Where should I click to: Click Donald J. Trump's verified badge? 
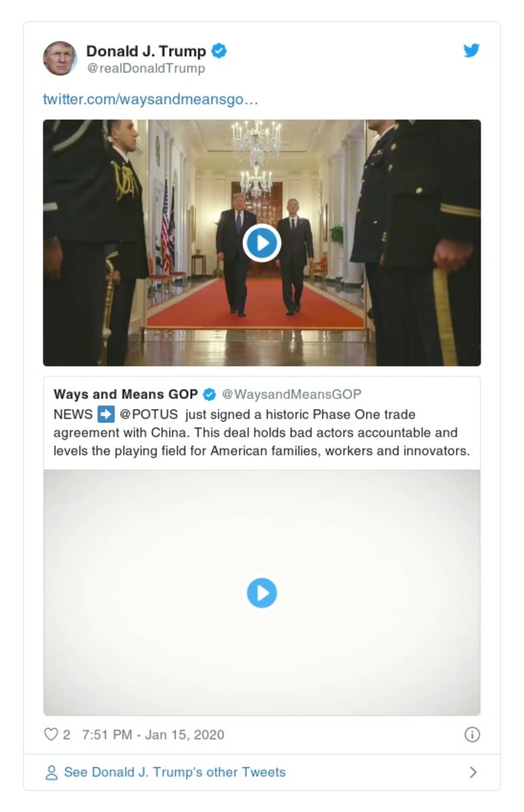(x=220, y=50)
